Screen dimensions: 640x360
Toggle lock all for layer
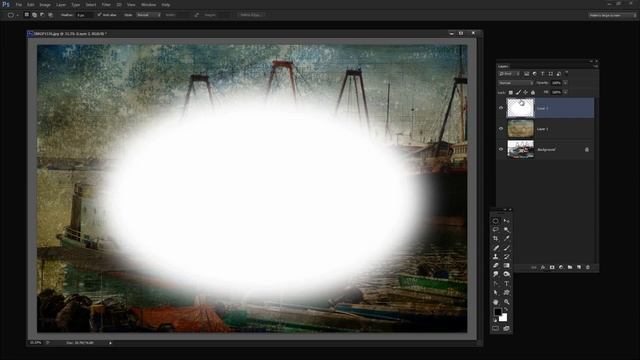[x=533, y=93]
